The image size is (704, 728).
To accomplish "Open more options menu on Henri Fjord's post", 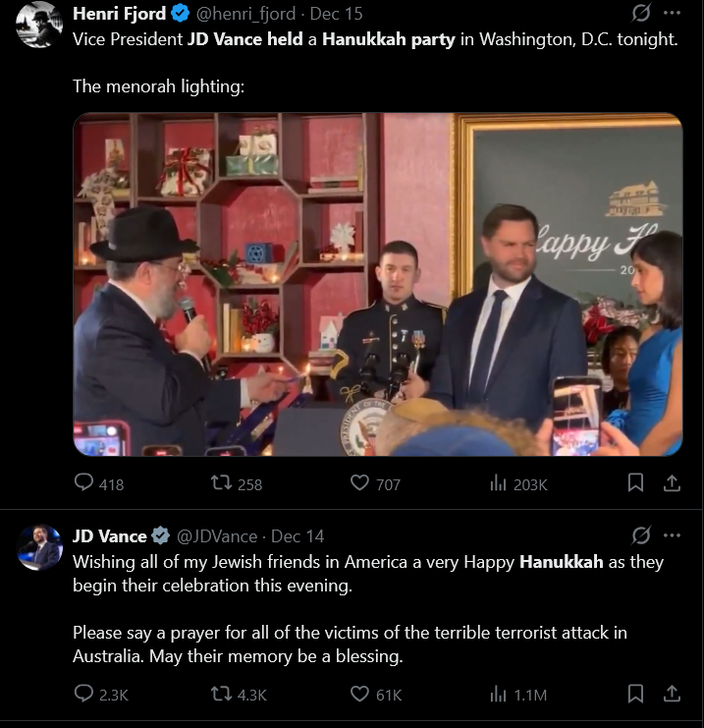I will click(672, 13).
